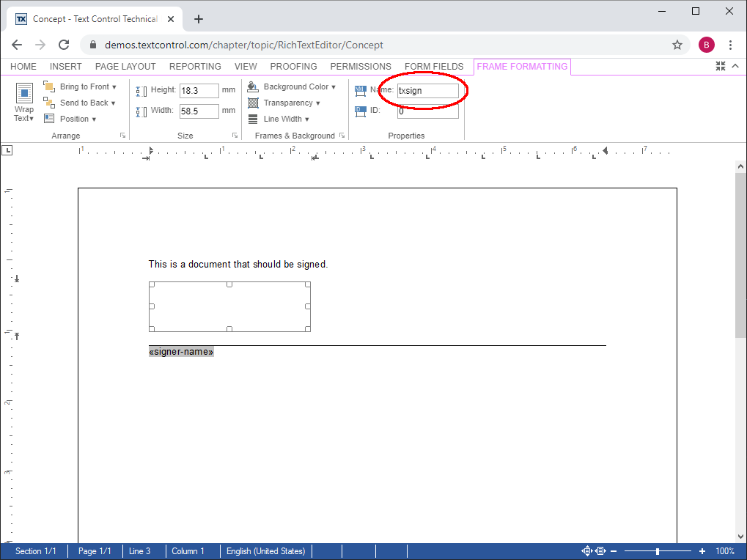Screen dimensions: 747x560
Task: Click the Name field containing txsign
Action: pyautogui.click(x=428, y=90)
